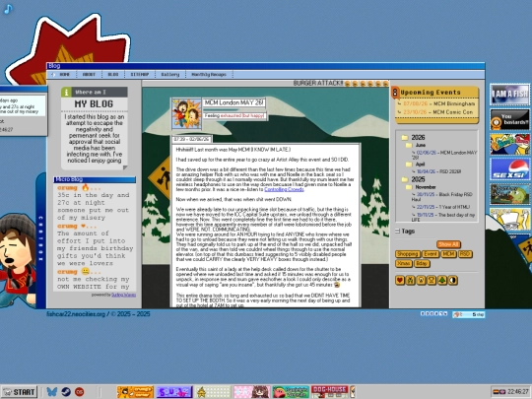Click the first crungi micro blog entry
532x399 pixels.
(x=95, y=203)
